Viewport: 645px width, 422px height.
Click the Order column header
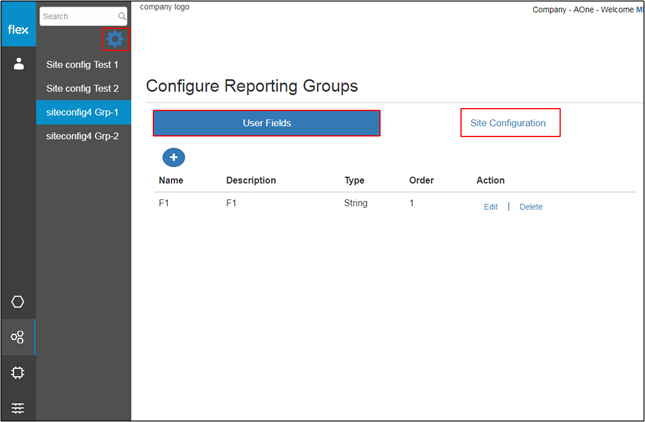tap(421, 180)
